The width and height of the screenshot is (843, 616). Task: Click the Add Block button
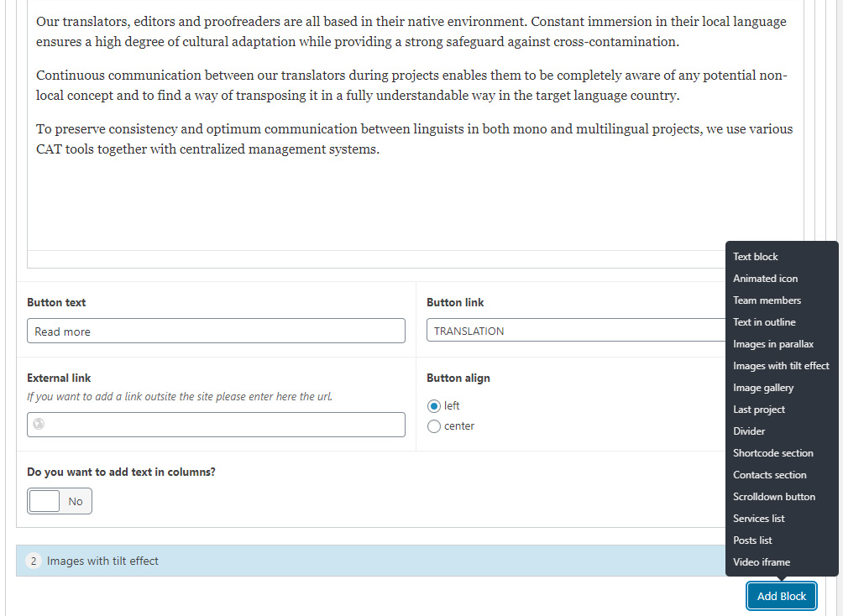pos(781,596)
